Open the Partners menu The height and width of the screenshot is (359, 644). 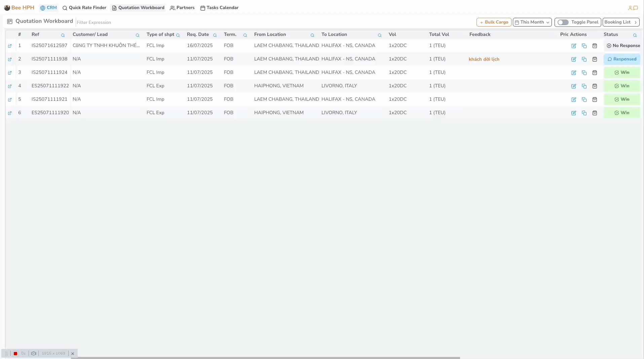(x=182, y=8)
